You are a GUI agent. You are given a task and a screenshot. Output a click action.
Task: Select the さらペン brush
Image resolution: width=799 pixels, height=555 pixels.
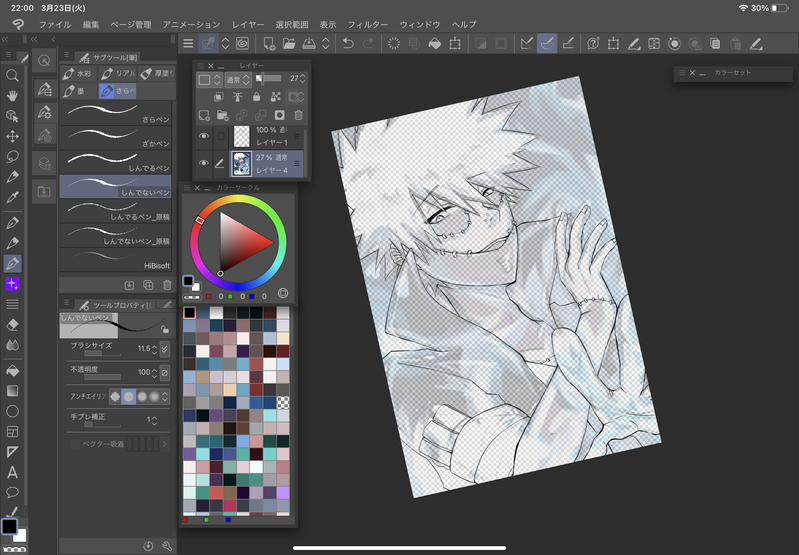(115, 113)
